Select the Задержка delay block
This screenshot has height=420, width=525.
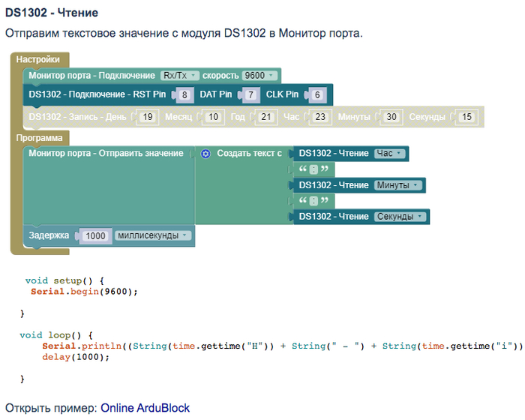pyautogui.click(x=49, y=235)
